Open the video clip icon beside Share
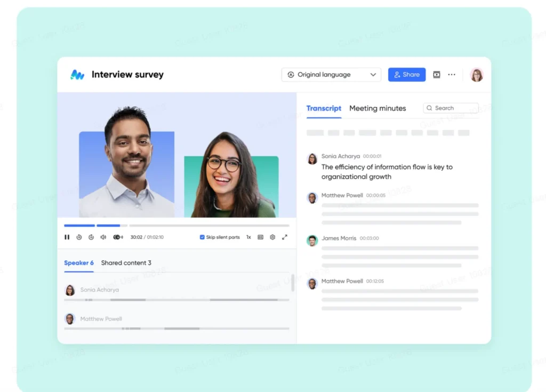This screenshot has height=392, width=546. [436, 75]
